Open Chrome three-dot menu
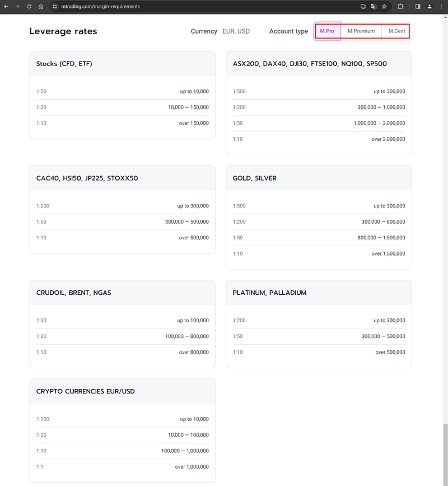The height and width of the screenshot is (486, 448). (441, 7)
